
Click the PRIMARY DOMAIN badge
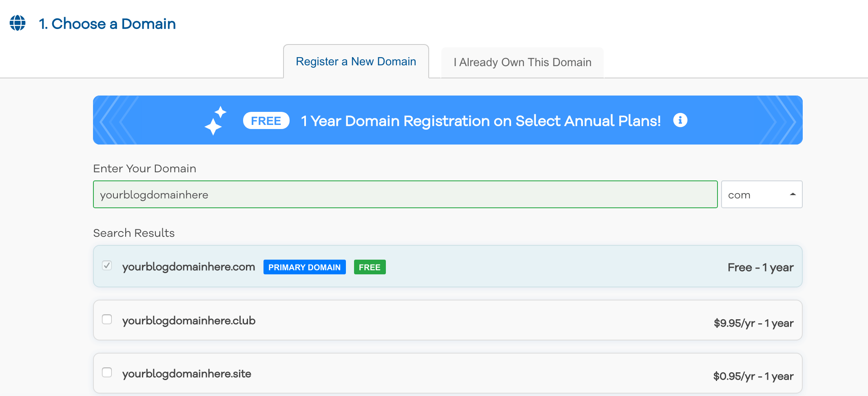(x=304, y=267)
